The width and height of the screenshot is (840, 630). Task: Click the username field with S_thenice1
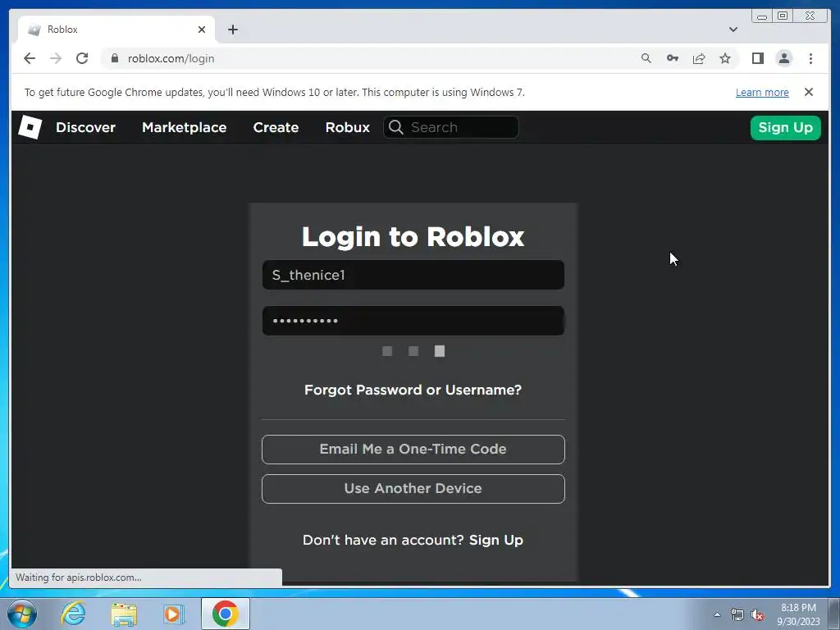413,275
